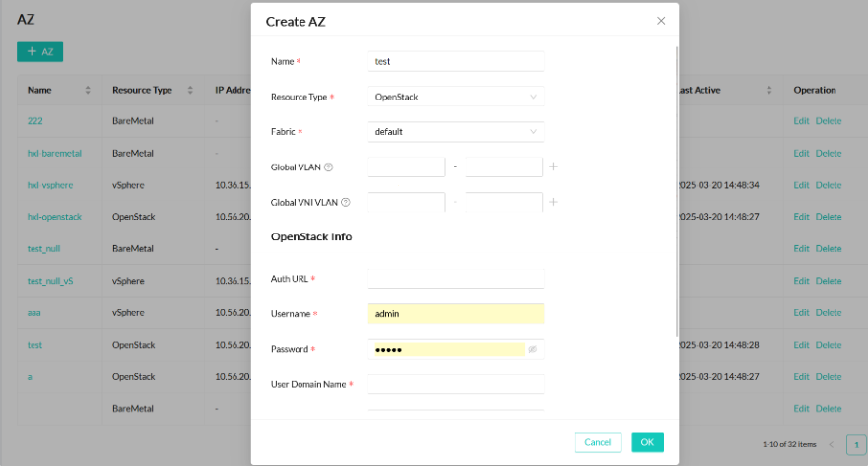This screenshot has height=467, width=868.
Task: Add another Global VLAN range with plus
Action: click(x=553, y=167)
